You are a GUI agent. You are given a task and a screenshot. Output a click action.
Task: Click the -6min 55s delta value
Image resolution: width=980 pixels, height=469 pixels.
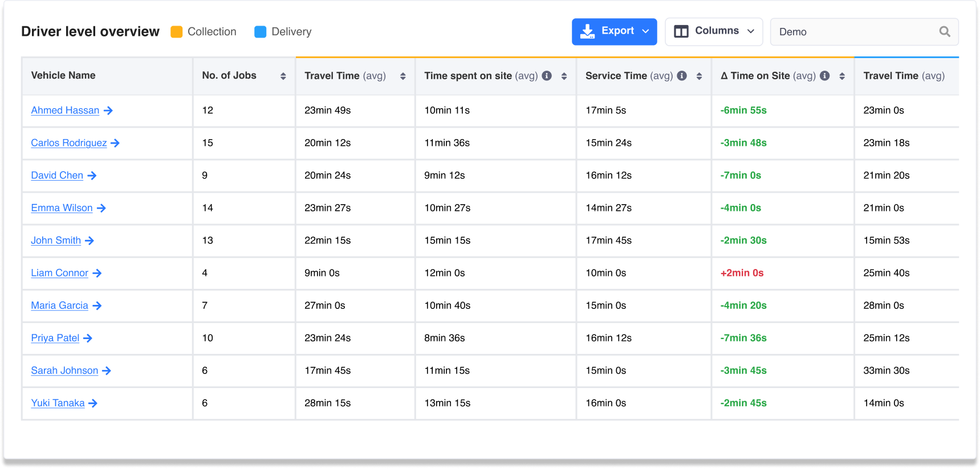tap(743, 111)
